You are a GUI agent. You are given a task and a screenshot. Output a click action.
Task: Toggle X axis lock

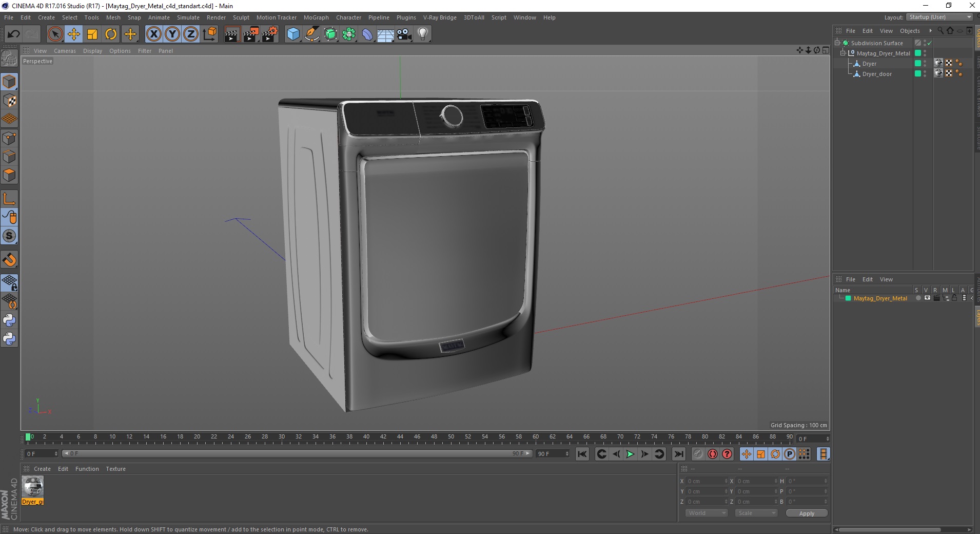[x=153, y=34]
